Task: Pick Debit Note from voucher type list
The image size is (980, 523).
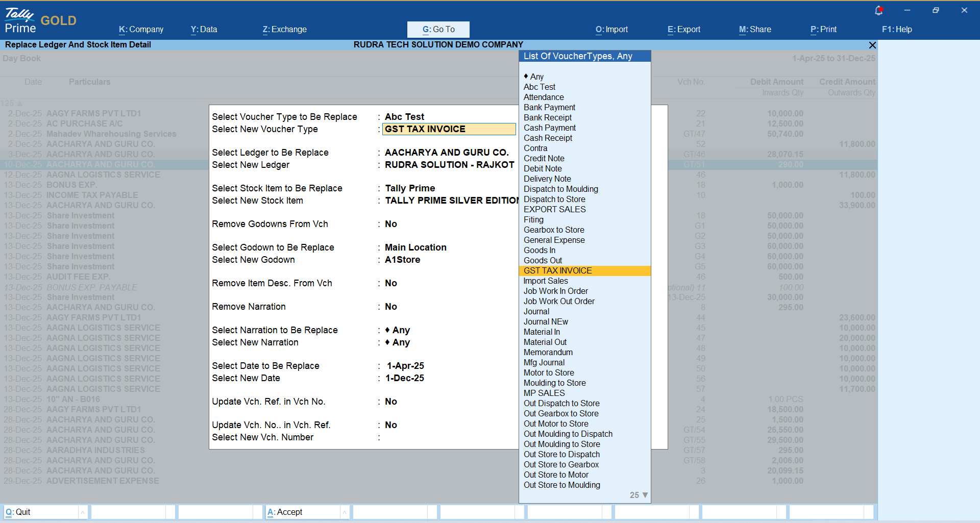Action: pyautogui.click(x=543, y=168)
